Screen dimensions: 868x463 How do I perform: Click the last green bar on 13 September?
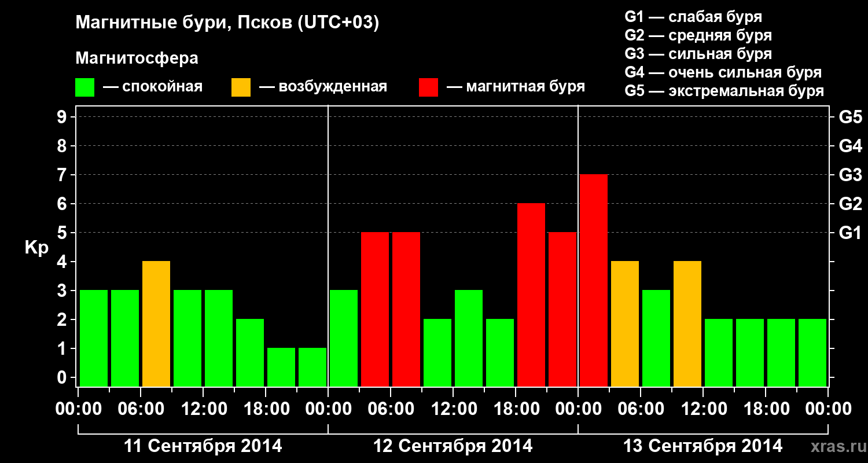click(812, 352)
